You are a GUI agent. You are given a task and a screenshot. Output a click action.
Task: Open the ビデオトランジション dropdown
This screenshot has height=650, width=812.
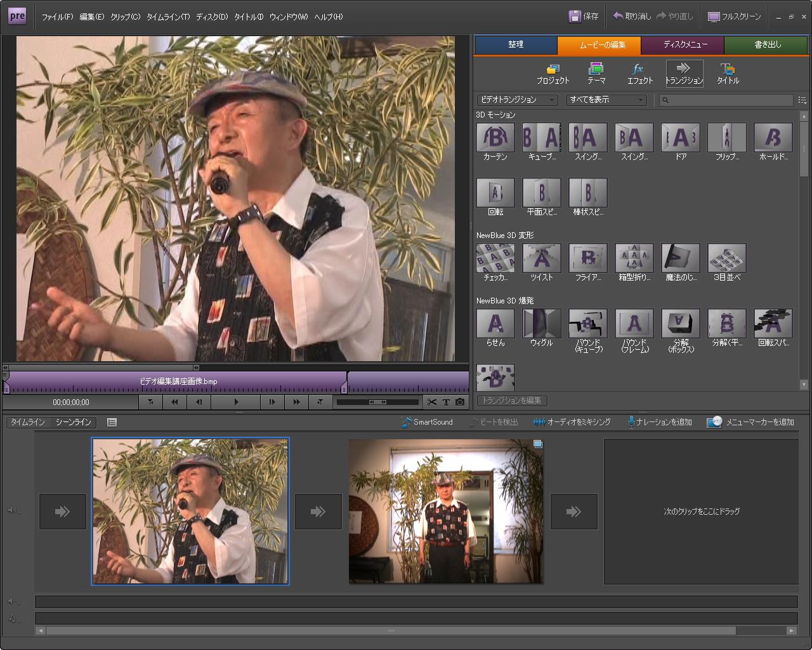pyautogui.click(x=517, y=100)
